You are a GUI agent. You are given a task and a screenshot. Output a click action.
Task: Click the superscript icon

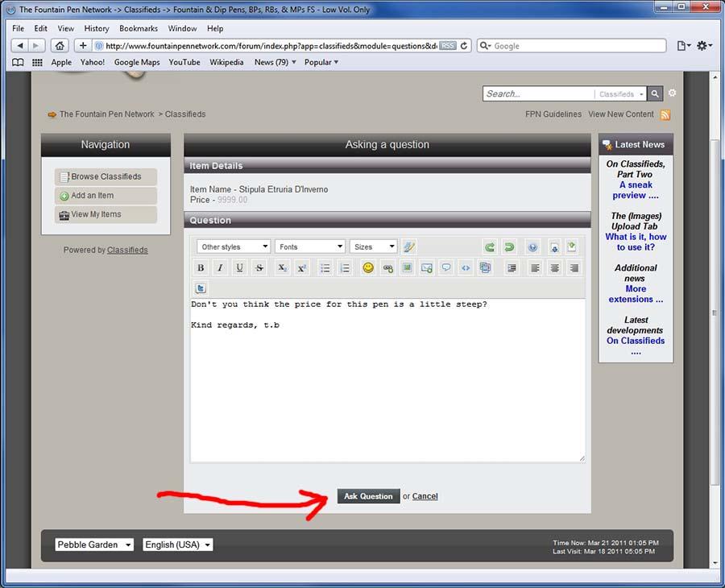(301, 268)
